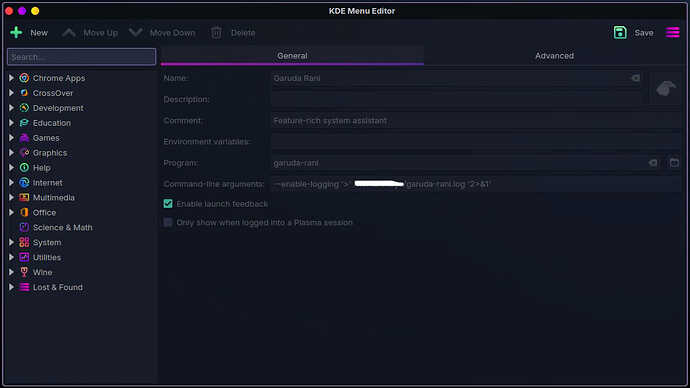The image size is (690, 388).
Task: Click the Science & Math category icon
Action: [24, 227]
